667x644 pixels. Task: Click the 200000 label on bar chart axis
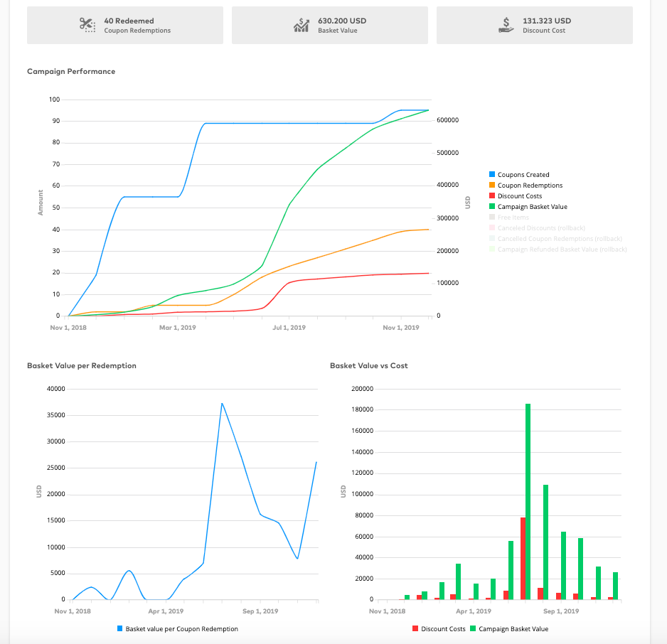tap(363, 389)
